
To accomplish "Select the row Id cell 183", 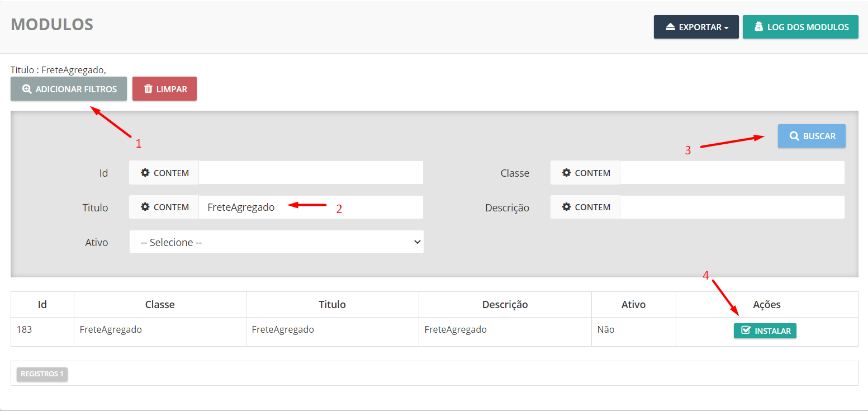I will pos(25,329).
